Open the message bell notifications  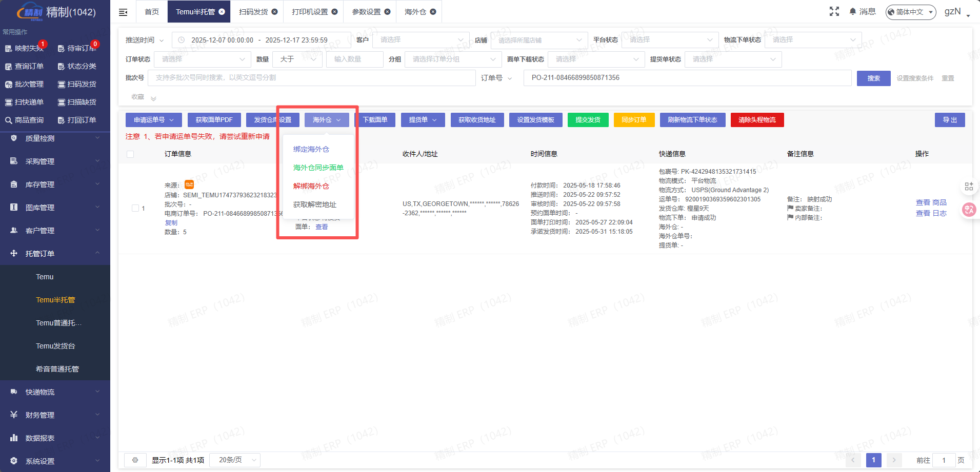pos(862,11)
